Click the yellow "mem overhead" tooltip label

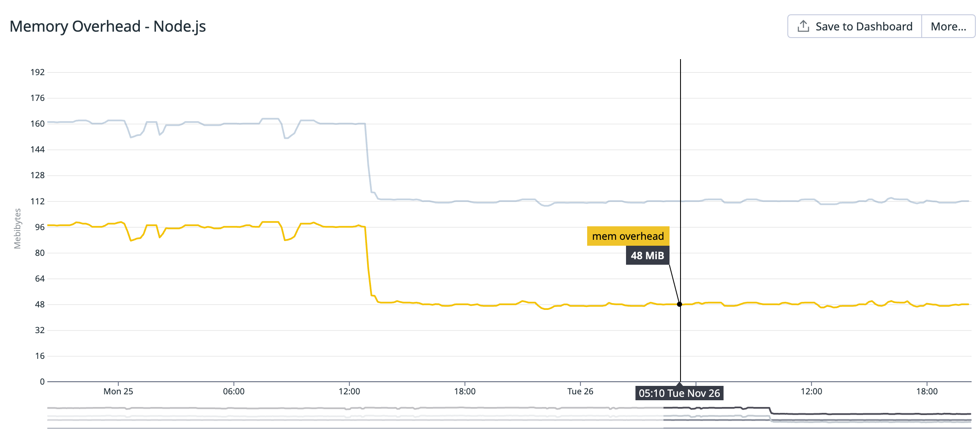coord(628,236)
